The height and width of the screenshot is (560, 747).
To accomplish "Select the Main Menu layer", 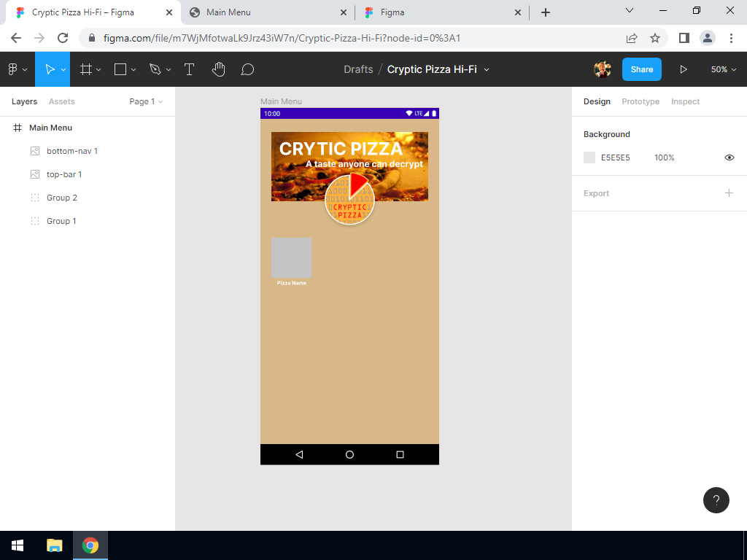I will pyautogui.click(x=88, y=128).
